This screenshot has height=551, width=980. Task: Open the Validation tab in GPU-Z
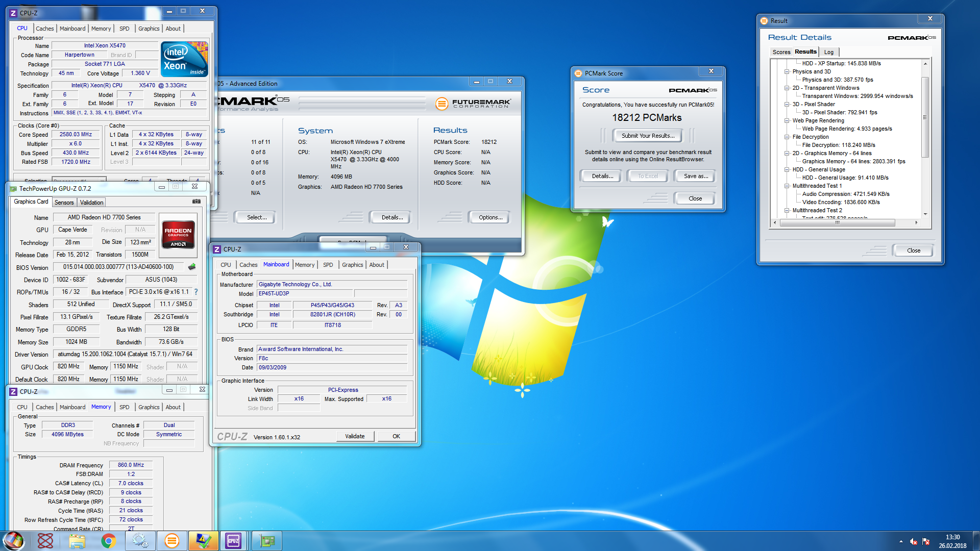pos(91,203)
